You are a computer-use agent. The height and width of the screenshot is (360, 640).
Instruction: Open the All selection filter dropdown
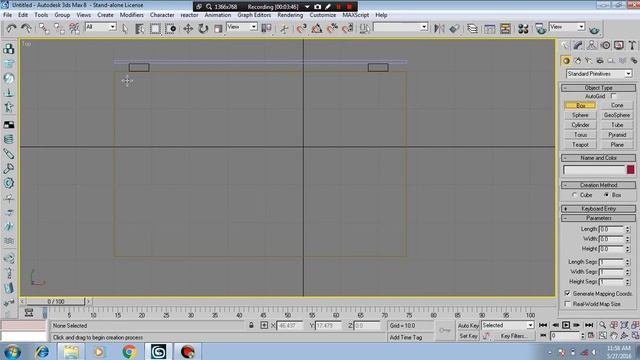tap(100, 27)
